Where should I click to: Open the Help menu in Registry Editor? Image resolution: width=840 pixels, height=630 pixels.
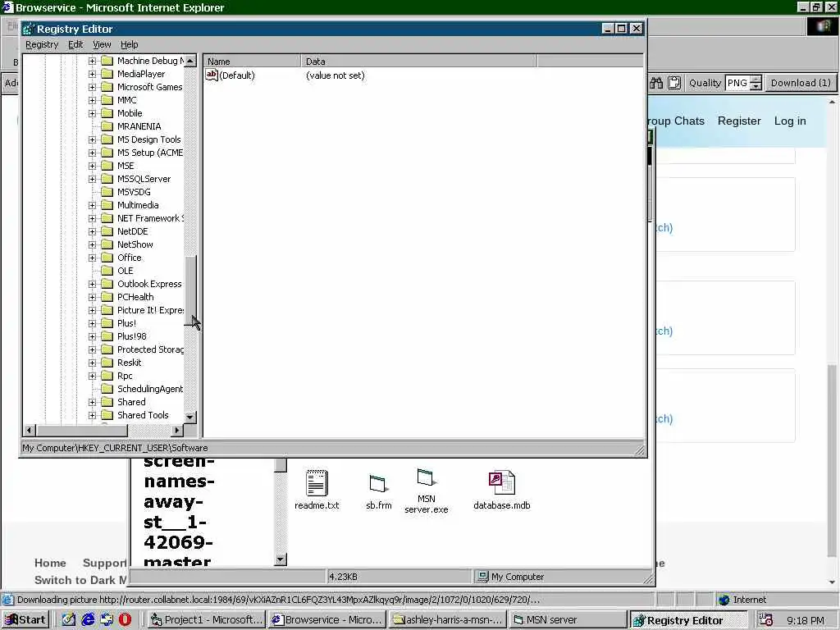129,44
